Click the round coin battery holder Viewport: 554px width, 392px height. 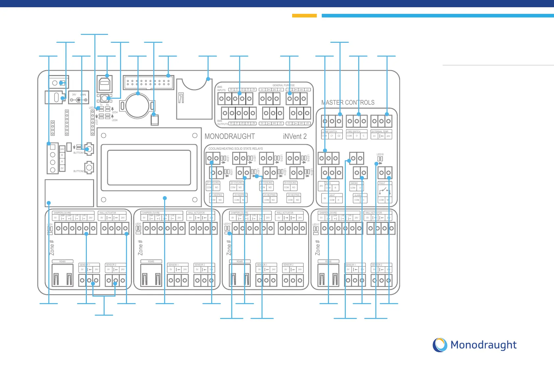(x=138, y=106)
